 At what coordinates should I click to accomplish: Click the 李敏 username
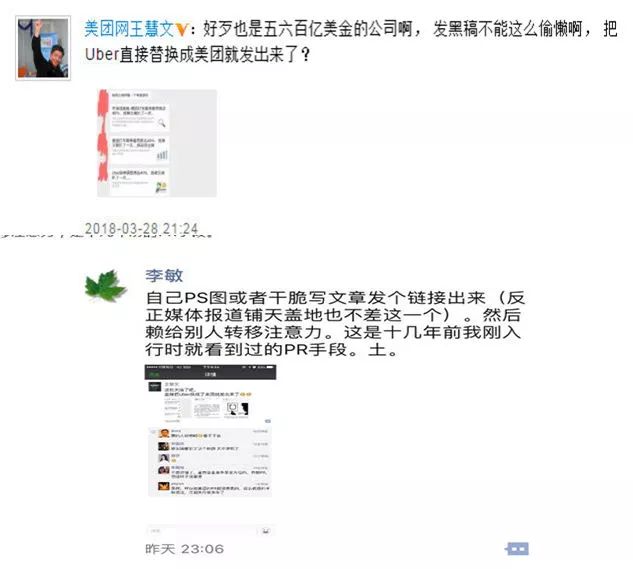pos(164,276)
